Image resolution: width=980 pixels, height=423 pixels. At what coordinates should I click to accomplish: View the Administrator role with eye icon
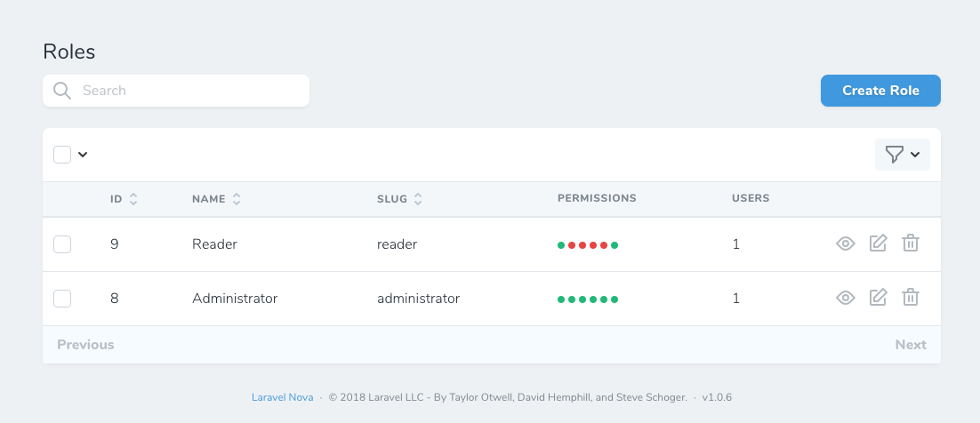point(845,298)
